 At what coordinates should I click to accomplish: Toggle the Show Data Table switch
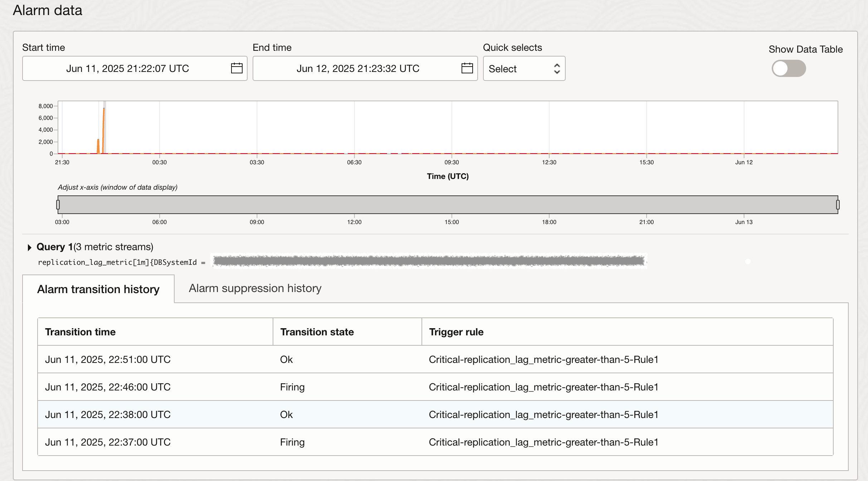click(788, 68)
